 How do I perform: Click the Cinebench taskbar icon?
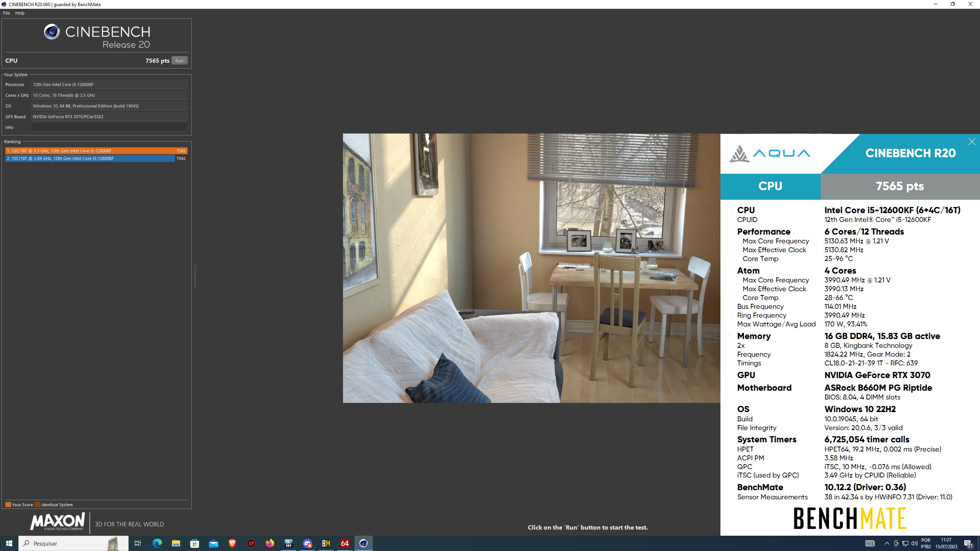tap(364, 543)
